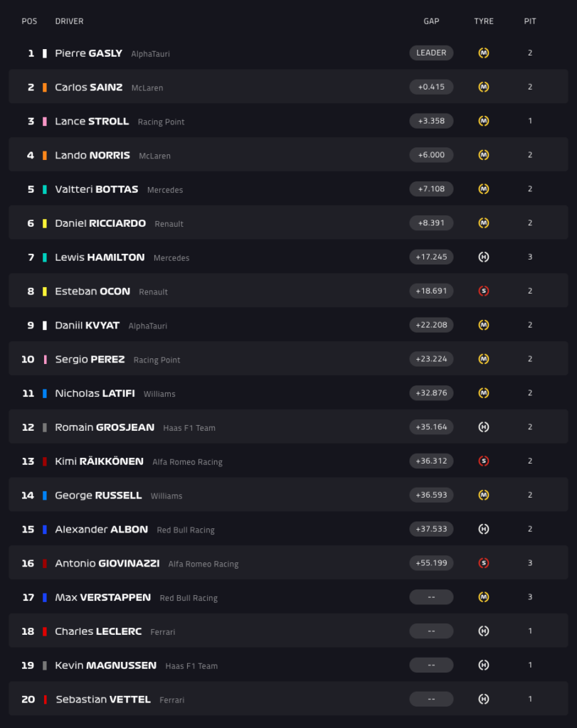Click George Russell's +36.593 gap badge
This screenshot has width=577, height=728.
[431, 495]
